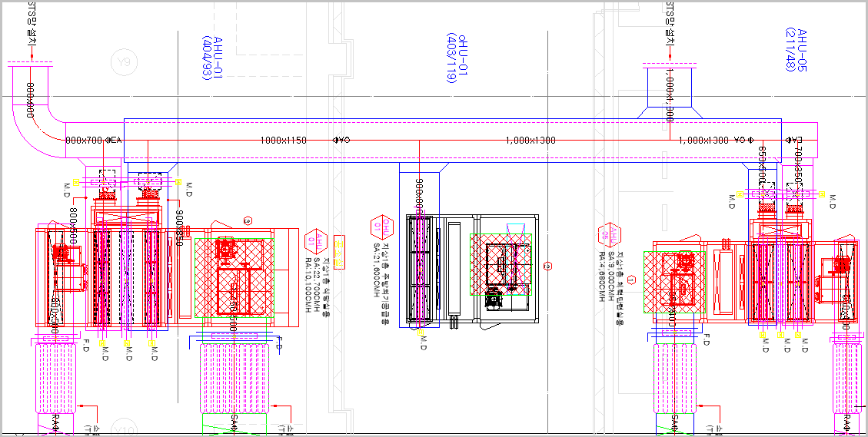868x437 pixels.
Task: Click the 900x800 vertical duct dimension
Action: tap(420, 196)
